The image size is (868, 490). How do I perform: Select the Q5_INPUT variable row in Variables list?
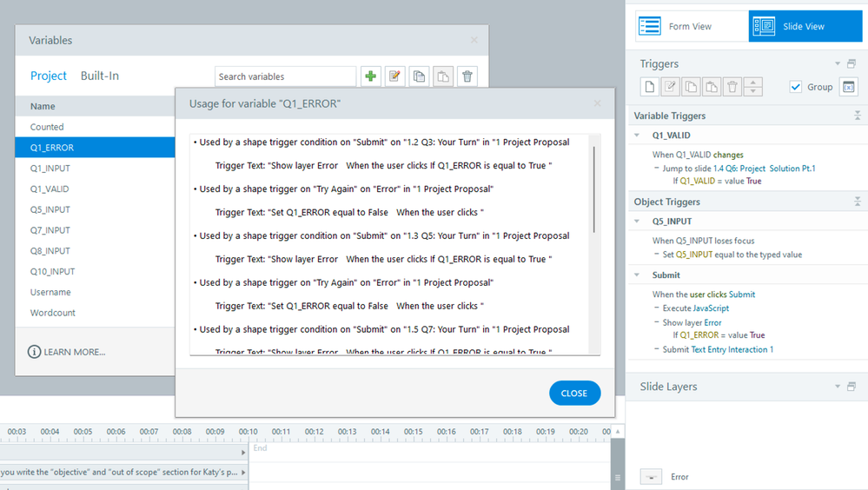tap(96, 209)
